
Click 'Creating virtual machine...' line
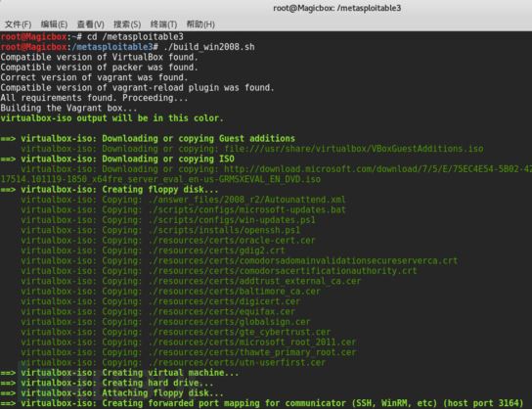point(119,373)
